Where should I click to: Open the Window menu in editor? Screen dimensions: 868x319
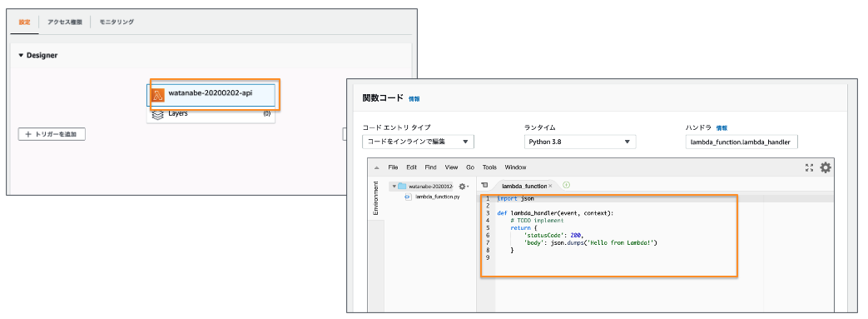(x=515, y=167)
